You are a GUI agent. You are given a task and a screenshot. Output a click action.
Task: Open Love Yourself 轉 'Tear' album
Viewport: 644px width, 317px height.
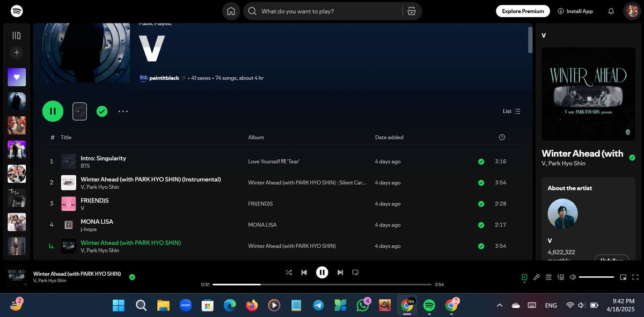click(274, 161)
